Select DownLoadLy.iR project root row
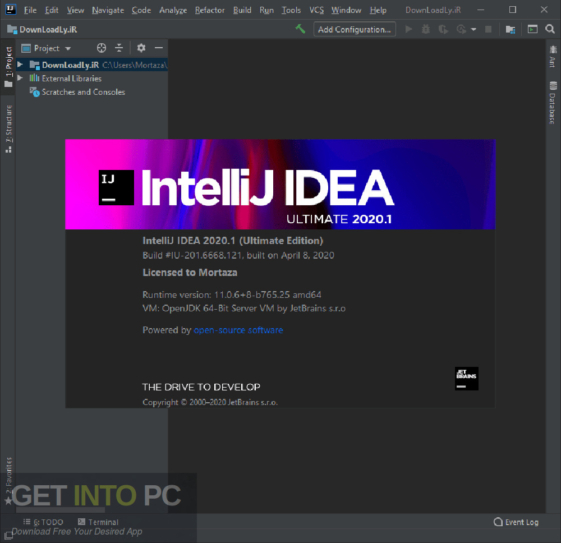The image size is (561, 543). click(92, 65)
